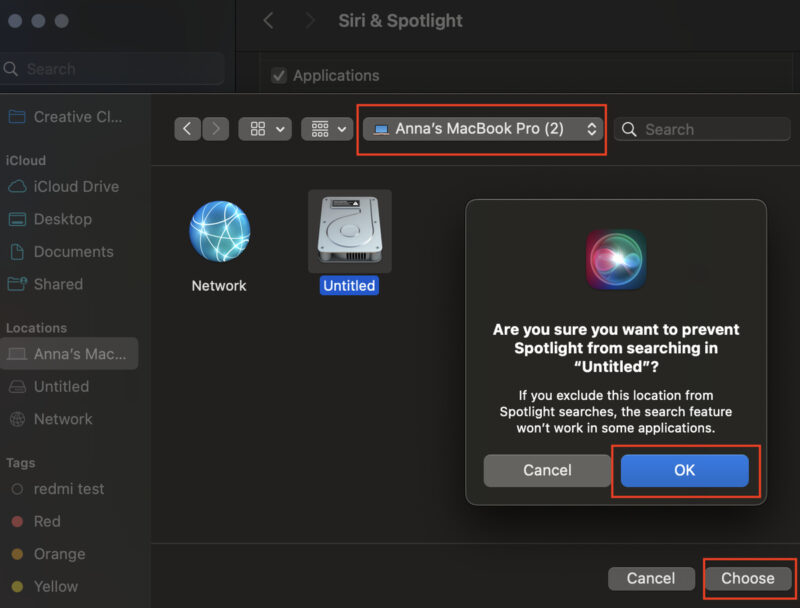Click the Choose button
Image resolution: width=800 pixels, height=608 pixels.
748,578
